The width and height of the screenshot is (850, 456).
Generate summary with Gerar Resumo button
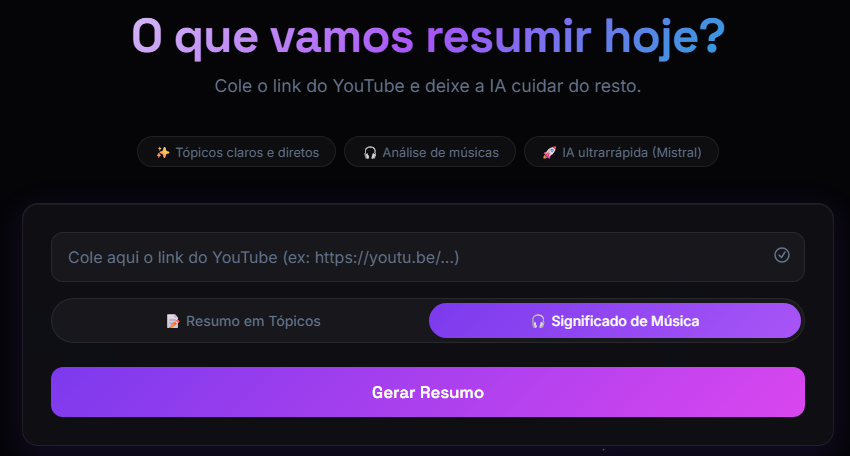[x=428, y=392]
